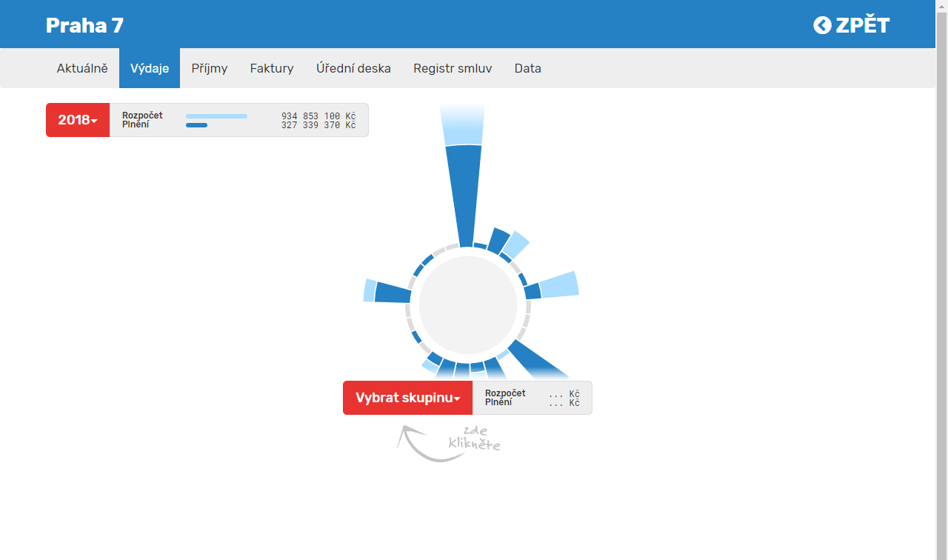This screenshot has height=560, width=948.
Task: Click the gray center circle of the chart
Action: click(x=468, y=304)
